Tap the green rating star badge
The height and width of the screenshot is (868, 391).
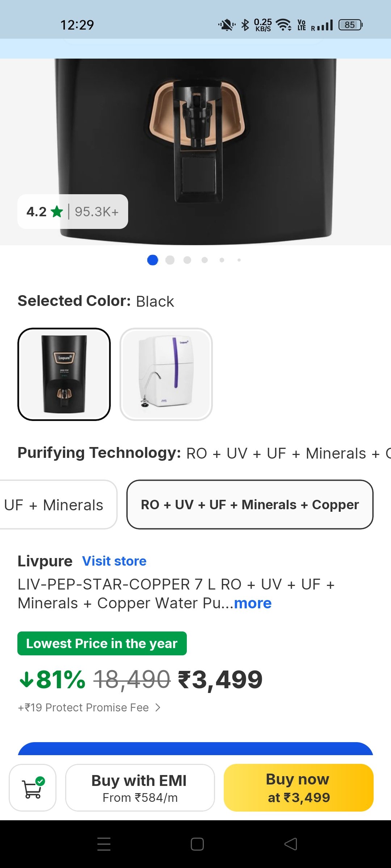57,212
